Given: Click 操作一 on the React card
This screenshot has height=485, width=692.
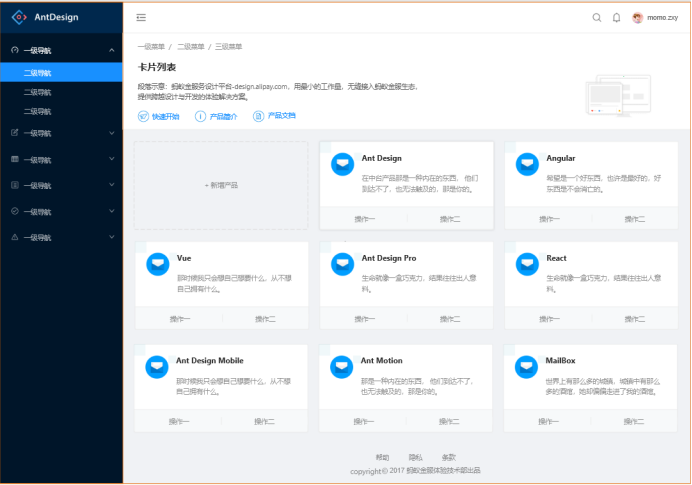Looking at the screenshot, I should pyautogui.click(x=549, y=319).
